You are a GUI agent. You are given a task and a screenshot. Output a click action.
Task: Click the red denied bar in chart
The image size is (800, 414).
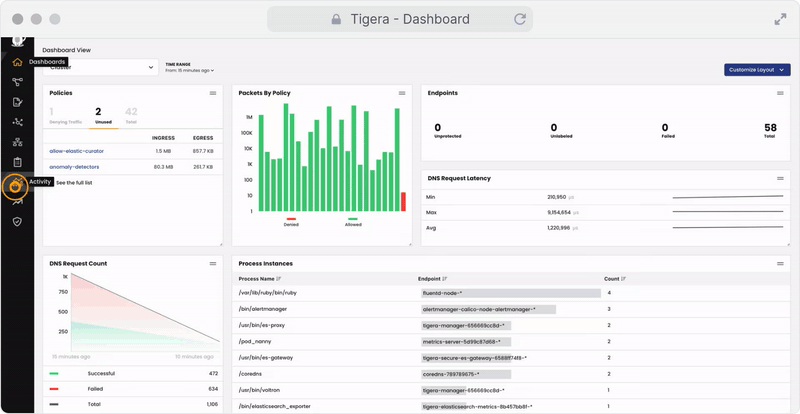tap(404, 202)
